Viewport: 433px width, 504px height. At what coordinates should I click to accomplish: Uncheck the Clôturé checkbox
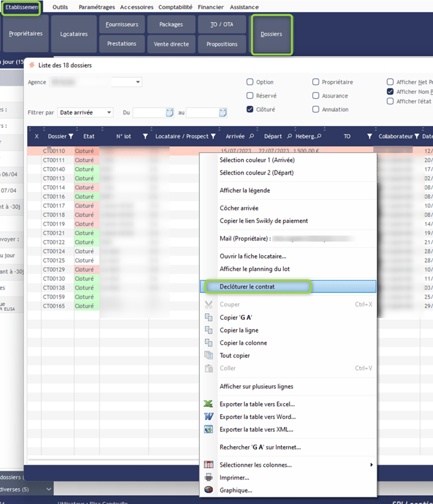pos(250,109)
